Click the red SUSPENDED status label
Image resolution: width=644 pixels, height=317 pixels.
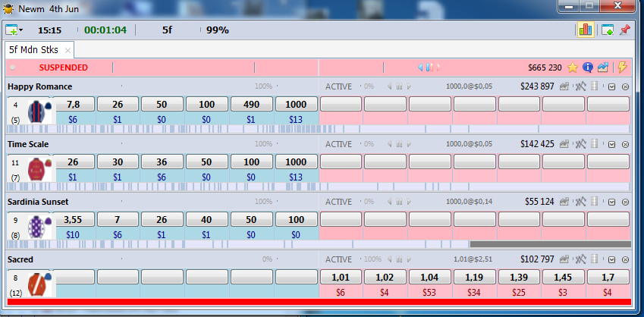tap(63, 67)
